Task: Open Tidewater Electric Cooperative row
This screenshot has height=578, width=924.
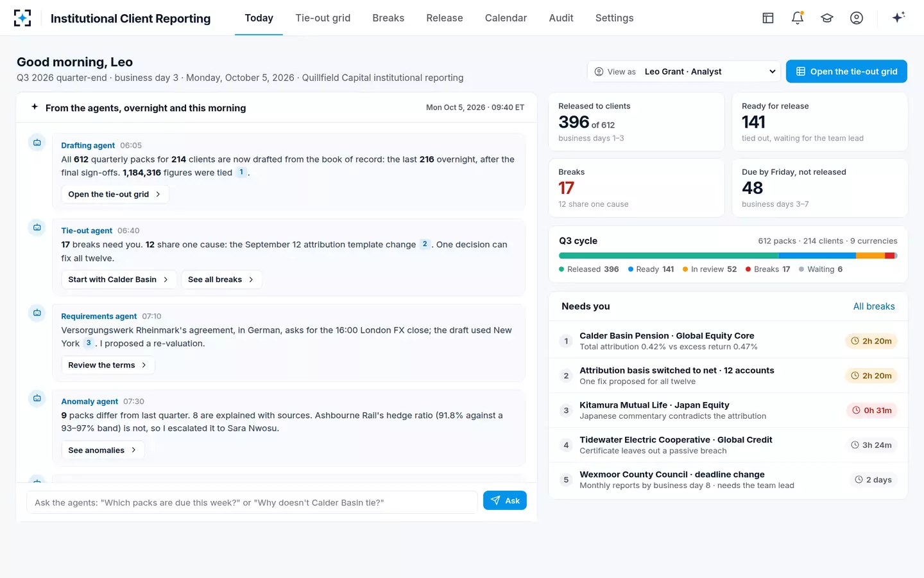Action: 728,445
